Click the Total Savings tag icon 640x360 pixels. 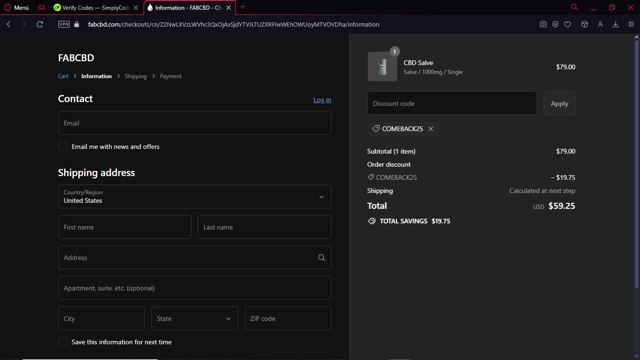pos(372,221)
